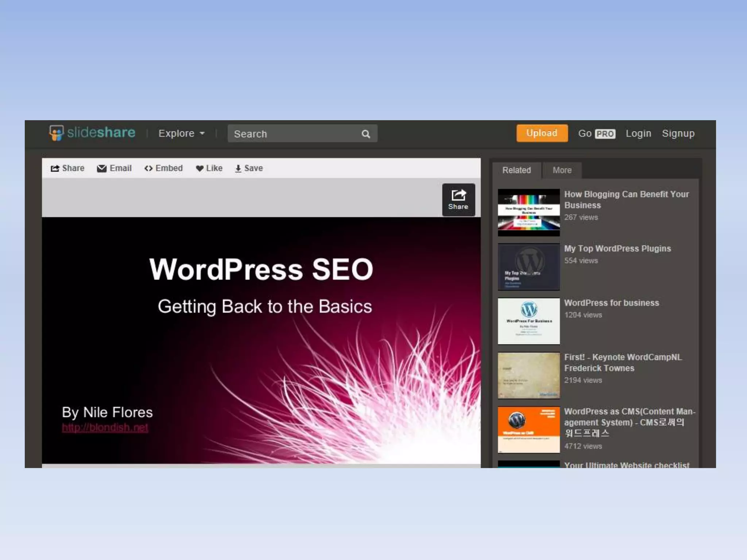Click the Share arrow icon in toolbar
Image resolution: width=747 pixels, height=560 pixels.
coord(55,168)
